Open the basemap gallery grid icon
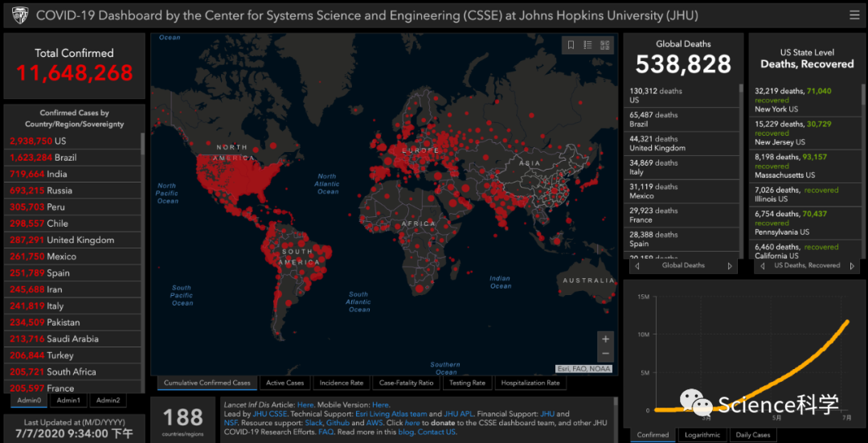 pyautogui.click(x=604, y=45)
